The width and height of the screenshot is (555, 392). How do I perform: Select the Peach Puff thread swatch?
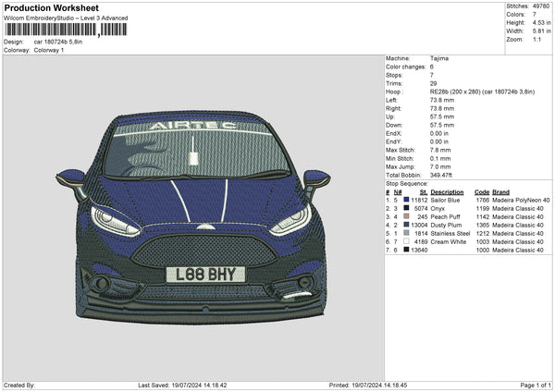point(406,216)
